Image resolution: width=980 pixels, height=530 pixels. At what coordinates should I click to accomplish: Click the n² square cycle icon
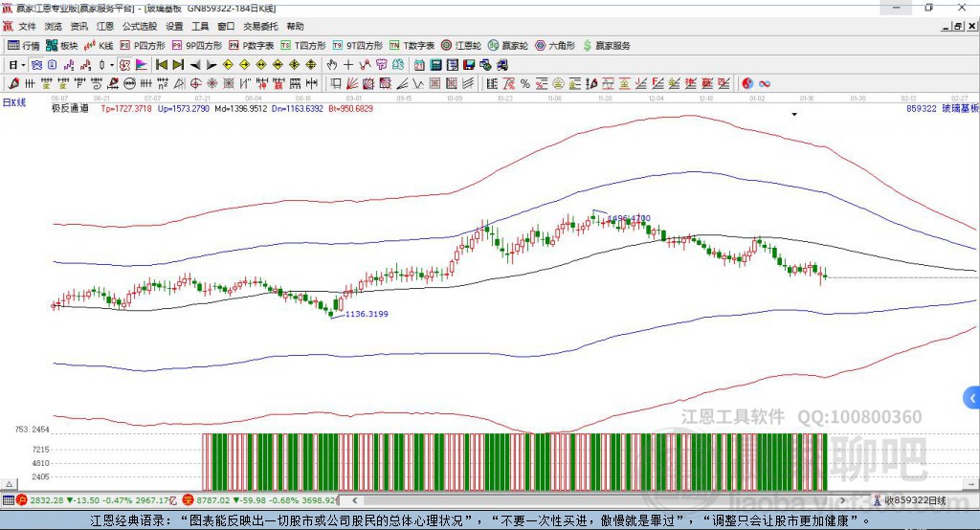point(163,84)
